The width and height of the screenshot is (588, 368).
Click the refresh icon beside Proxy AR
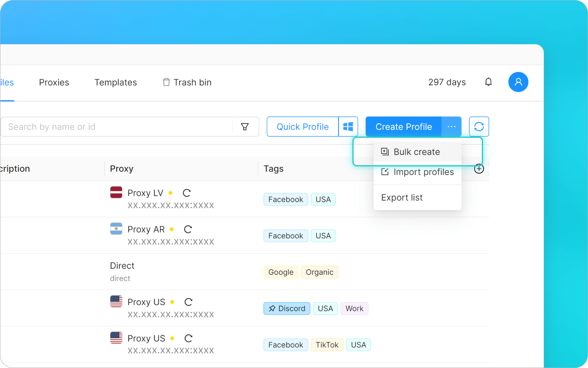pyautogui.click(x=188, y=229)
